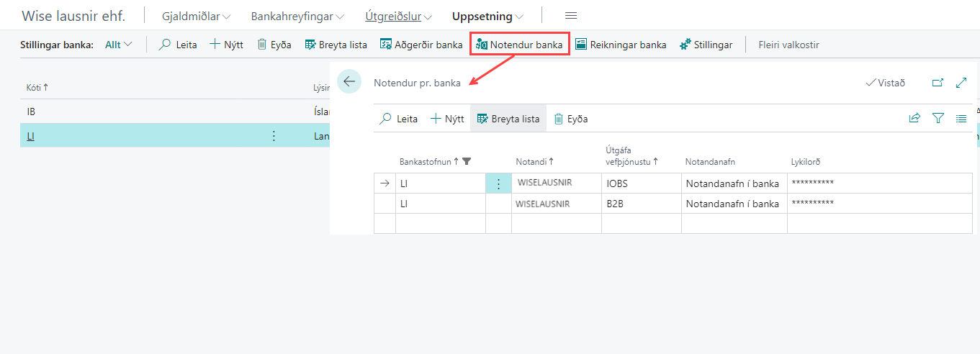Click the hamburger menu icon in top navigation
The height and width of the screenshot is (354, 980).
coord(571,16)
